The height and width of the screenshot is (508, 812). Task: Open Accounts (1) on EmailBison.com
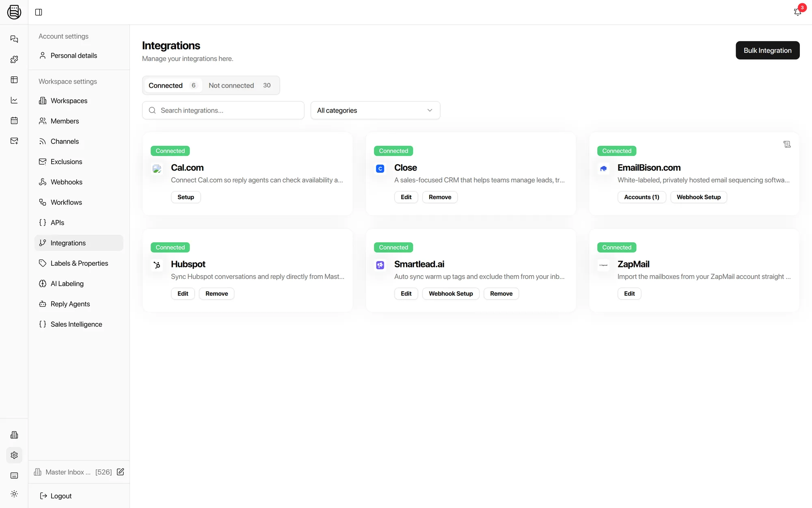[641, 197]
